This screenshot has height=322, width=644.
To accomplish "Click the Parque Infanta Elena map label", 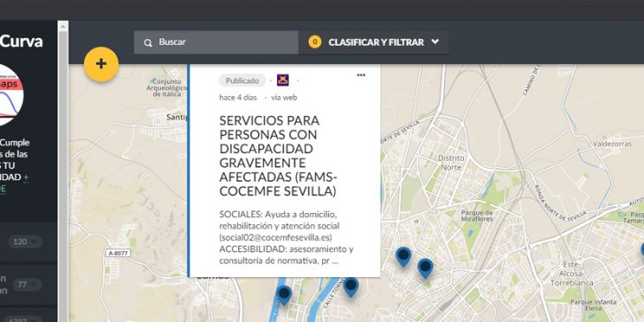I will point(593,306).
